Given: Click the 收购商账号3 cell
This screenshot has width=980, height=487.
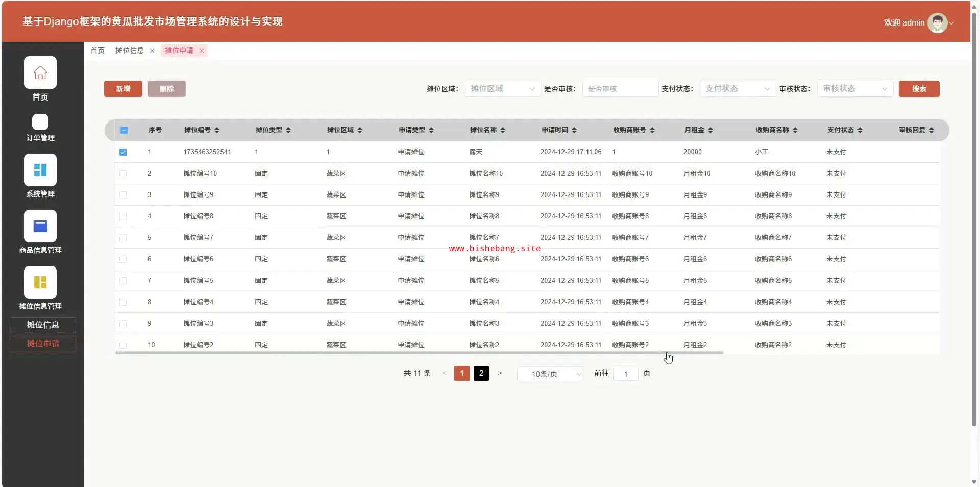Looking at the screenshot, I should pyautogui.click(x=630, y=324).
